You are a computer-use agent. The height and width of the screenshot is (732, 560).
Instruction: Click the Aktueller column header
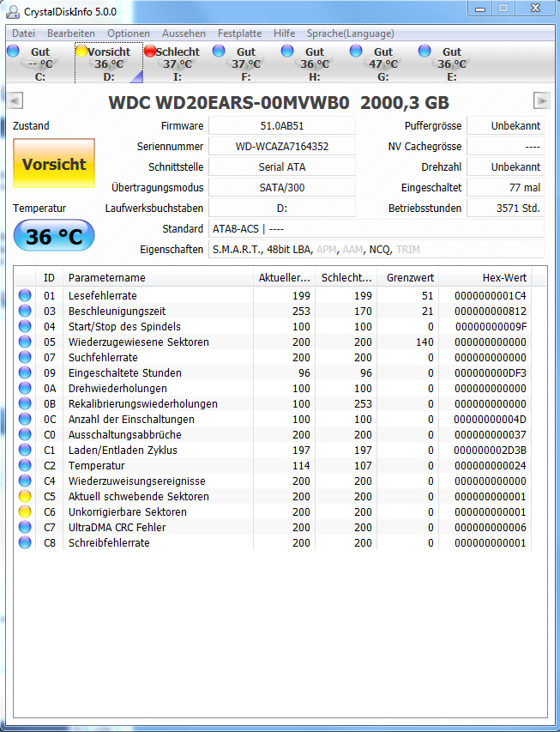pos(284,278)
